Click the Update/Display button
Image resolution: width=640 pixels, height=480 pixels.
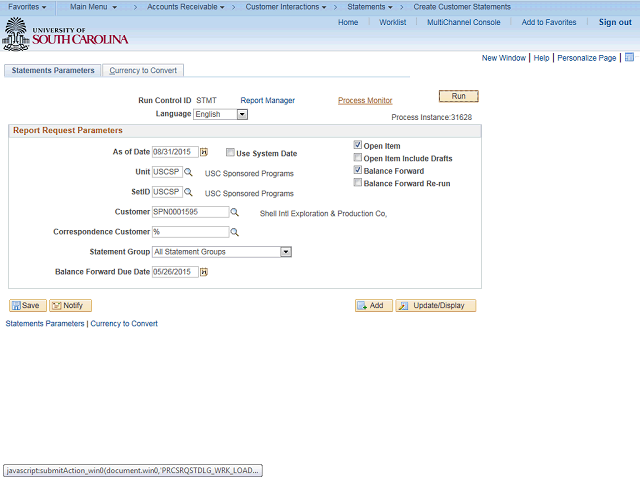click(x=436, y=305)
